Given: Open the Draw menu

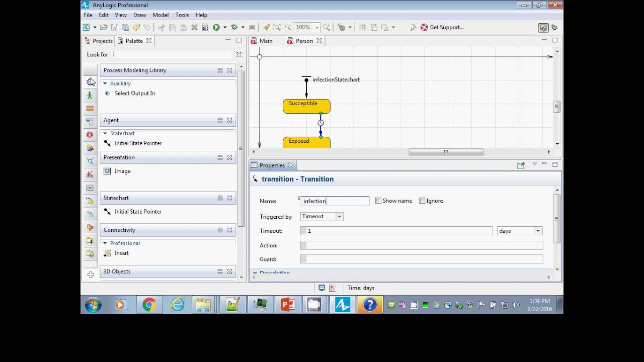Looking at the screenshot, I should tap(139, 15).
